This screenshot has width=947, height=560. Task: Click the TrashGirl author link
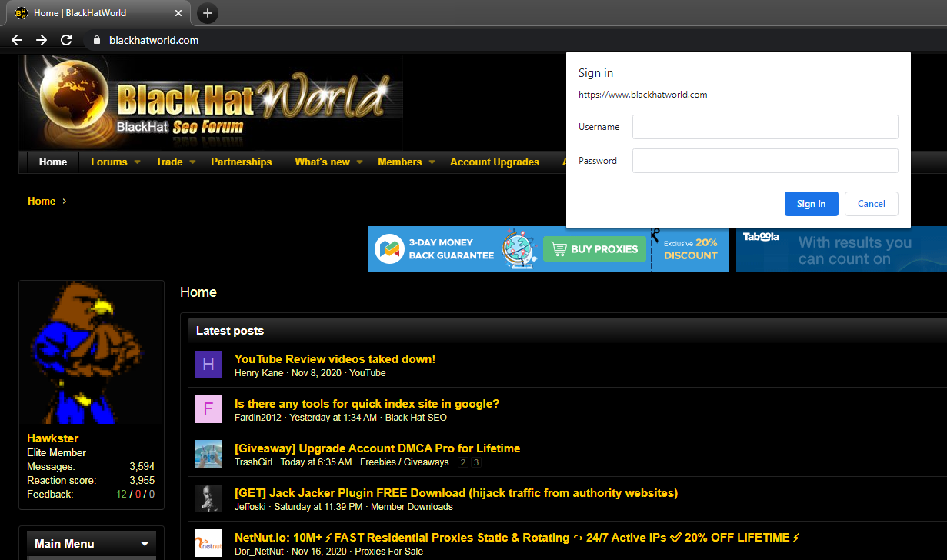pyautogui.click(x=254, y=462)
